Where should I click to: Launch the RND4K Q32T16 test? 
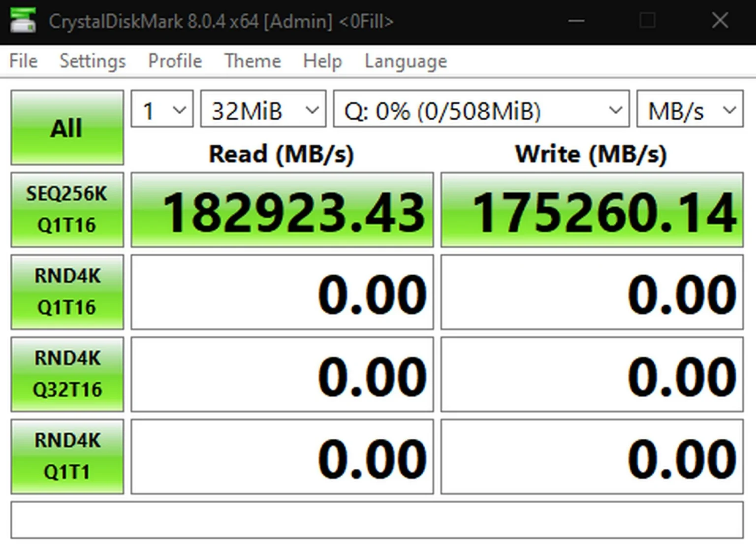point(67,374)
